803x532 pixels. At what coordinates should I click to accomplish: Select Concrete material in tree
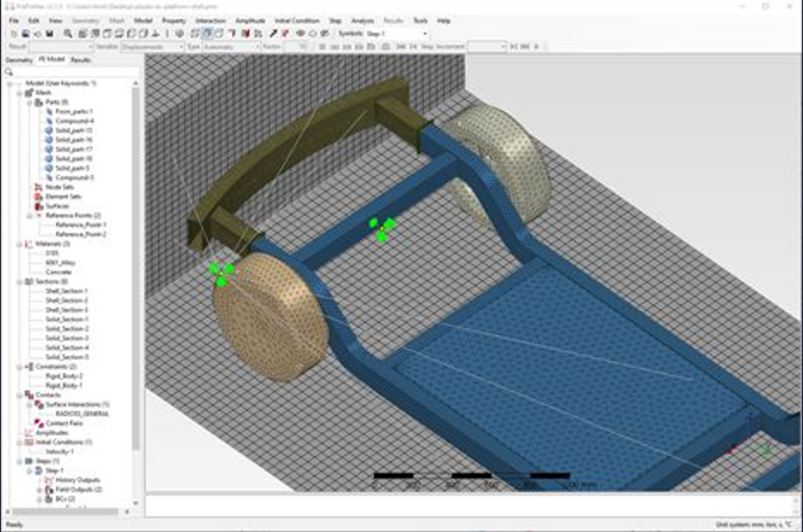[59, 272]
